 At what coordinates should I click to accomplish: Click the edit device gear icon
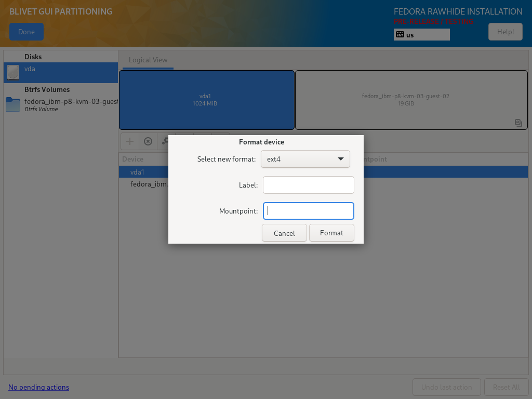coord(165,141)
